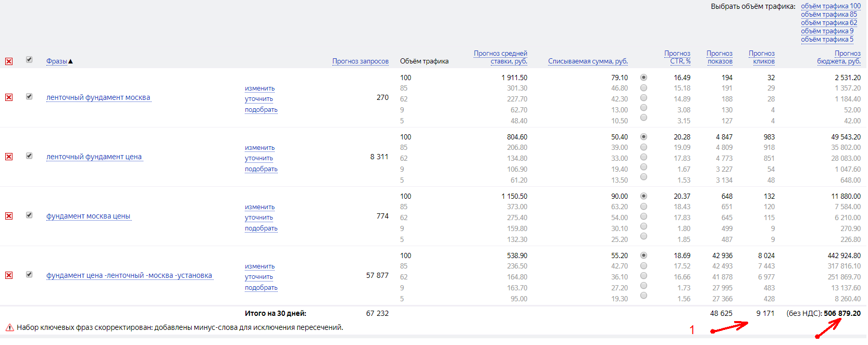The height and width of the screenshot is (345, 868).
Task: Select traffic 85 radio for 'фундамент москва цены'
Action: [643, 206]
